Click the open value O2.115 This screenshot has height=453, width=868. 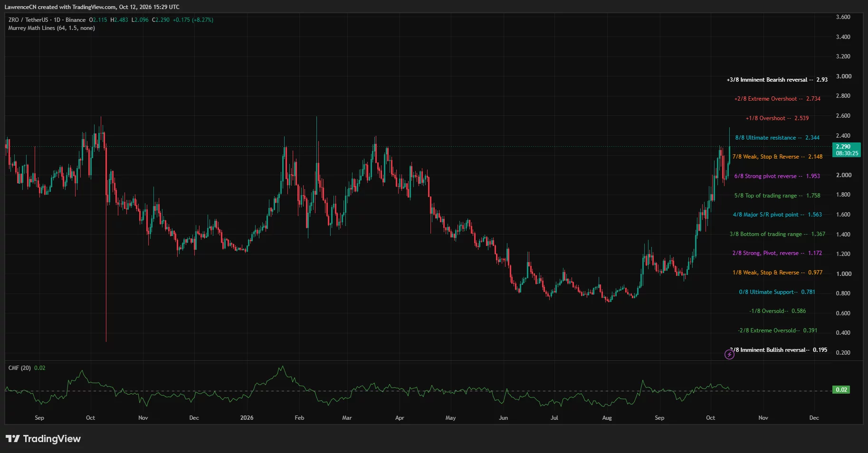click(98, 20)
